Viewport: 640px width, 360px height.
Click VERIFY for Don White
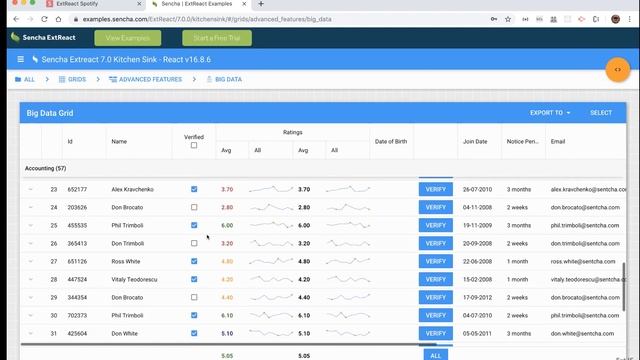click(x=436, y=333)
